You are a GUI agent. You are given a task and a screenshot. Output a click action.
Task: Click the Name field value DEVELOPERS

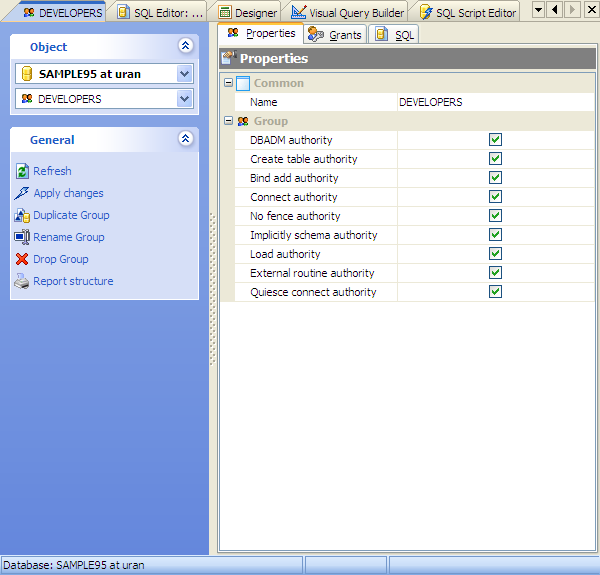click(x=430, y=102)
